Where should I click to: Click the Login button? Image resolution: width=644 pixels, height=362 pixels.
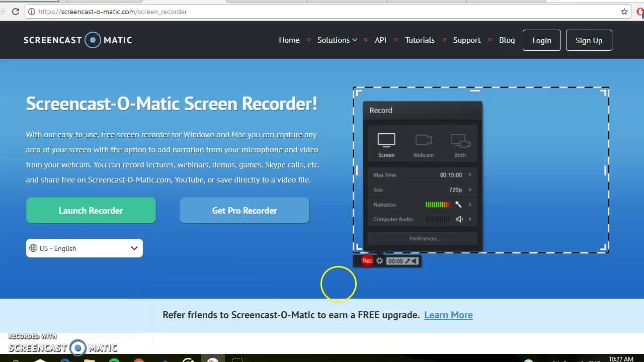(x=542, y=40)
